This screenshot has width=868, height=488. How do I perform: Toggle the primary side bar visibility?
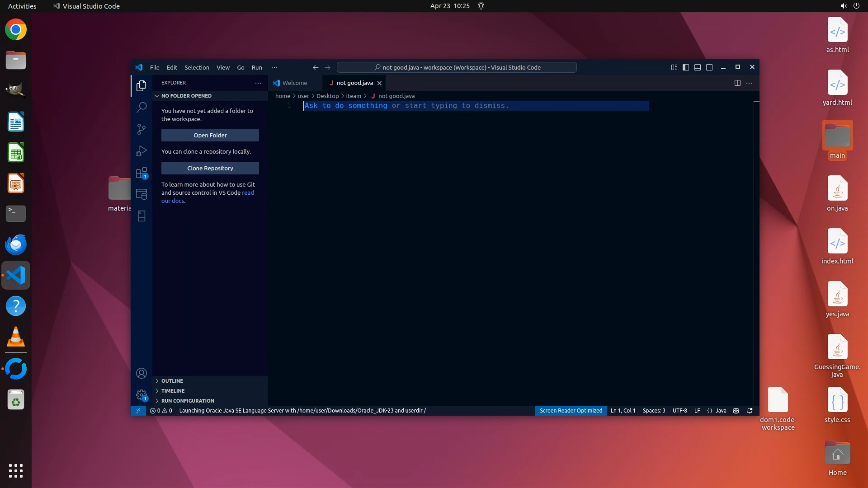tap(686, 67)
